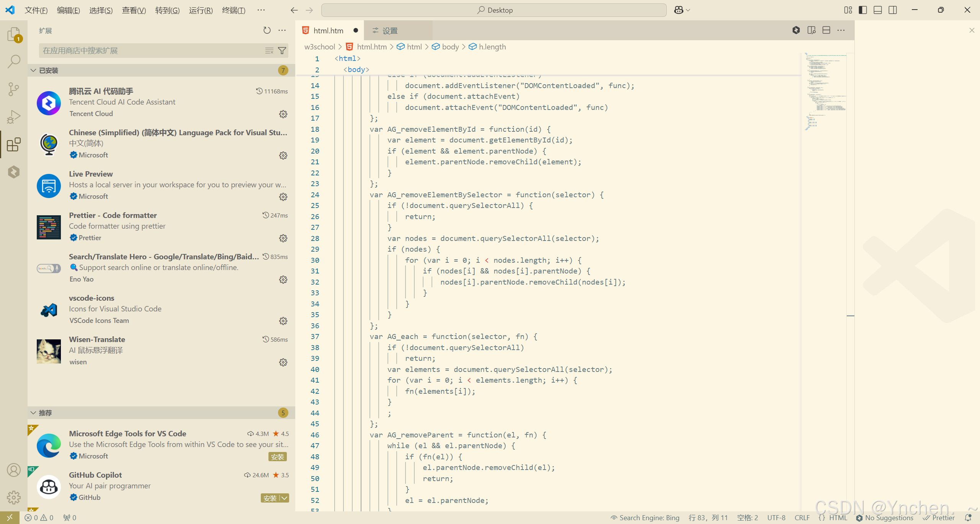Open the Source Control view icon
This screenshot has height=524, width=980.
[14, 89]
